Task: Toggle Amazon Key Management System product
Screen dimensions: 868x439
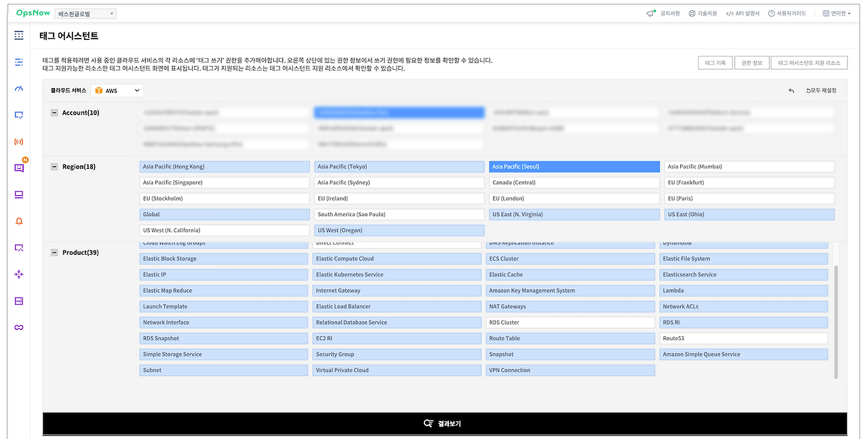Action: [x=570, y=291]
